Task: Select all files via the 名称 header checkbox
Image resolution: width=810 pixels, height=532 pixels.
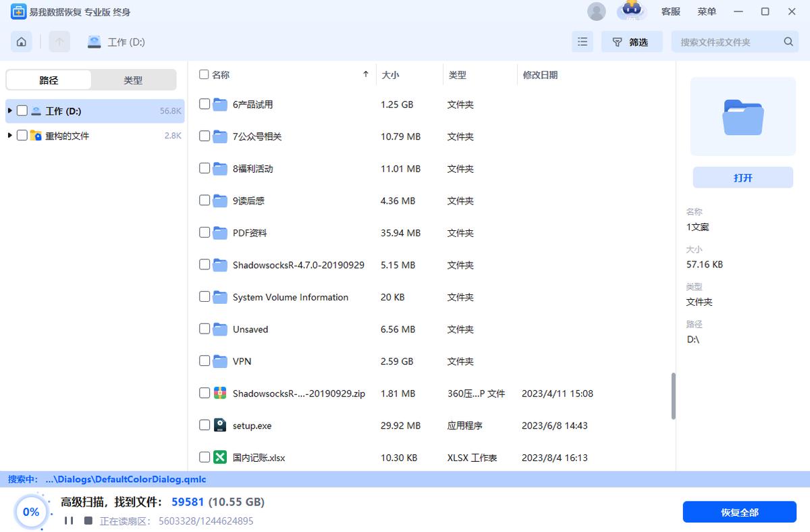Action: point(204,74)
